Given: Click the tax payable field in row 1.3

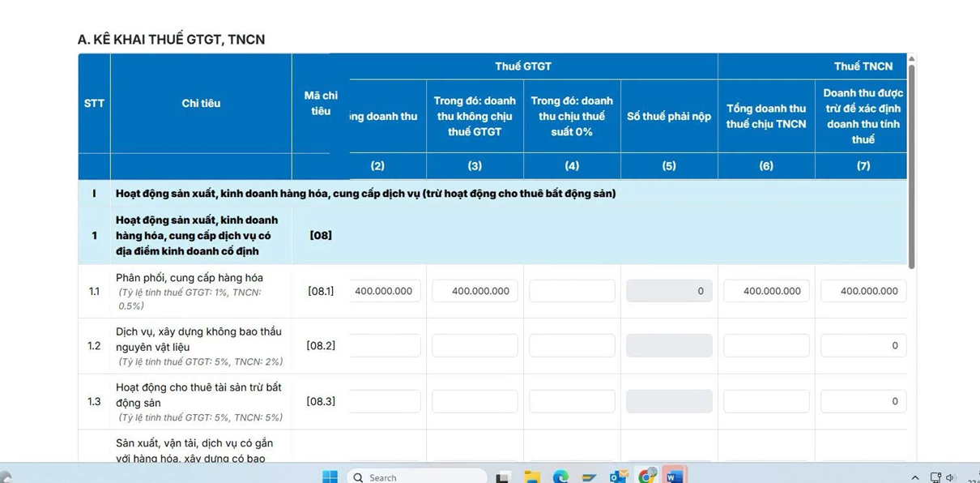Looking at the screenshot, I should (x=669, y=401).
